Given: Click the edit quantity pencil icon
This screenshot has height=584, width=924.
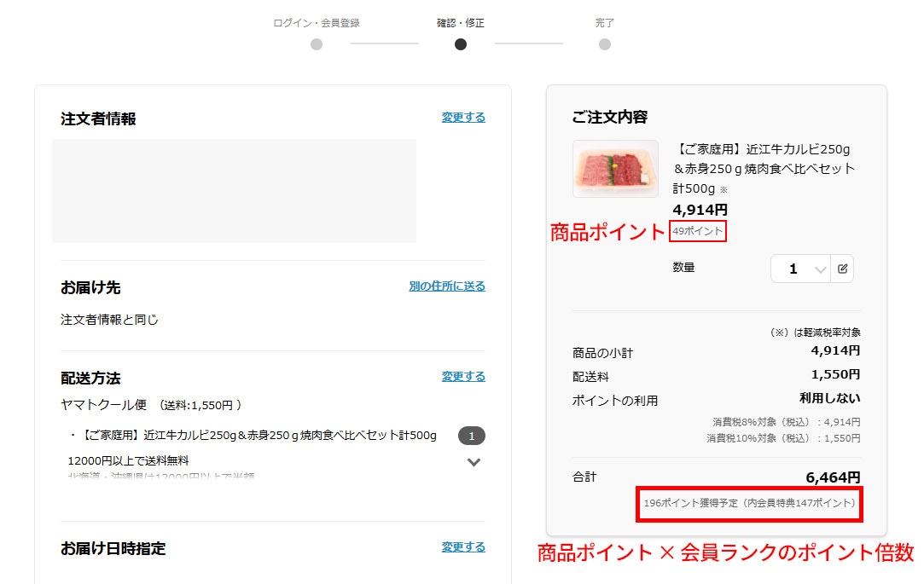Looking at the screenshot, I should (842, 269).
